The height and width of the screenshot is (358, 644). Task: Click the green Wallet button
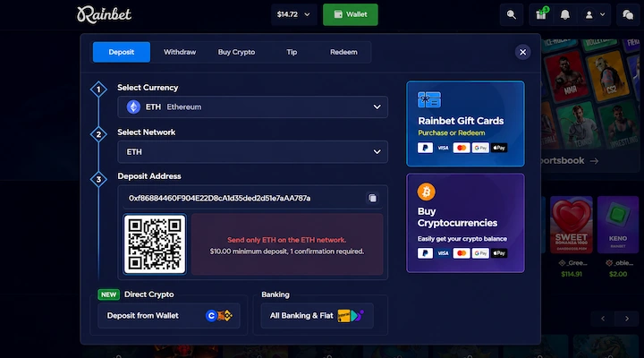(351, 15)
